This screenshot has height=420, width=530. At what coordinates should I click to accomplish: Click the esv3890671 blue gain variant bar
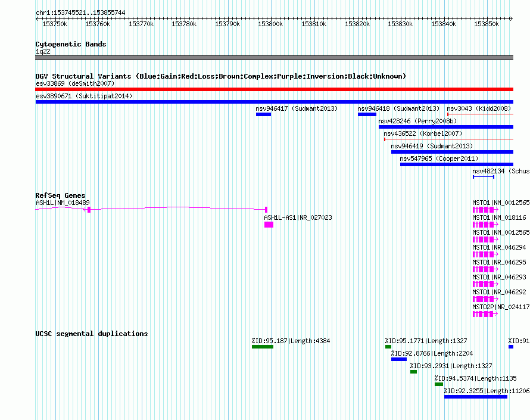click(x=274, y=102)
